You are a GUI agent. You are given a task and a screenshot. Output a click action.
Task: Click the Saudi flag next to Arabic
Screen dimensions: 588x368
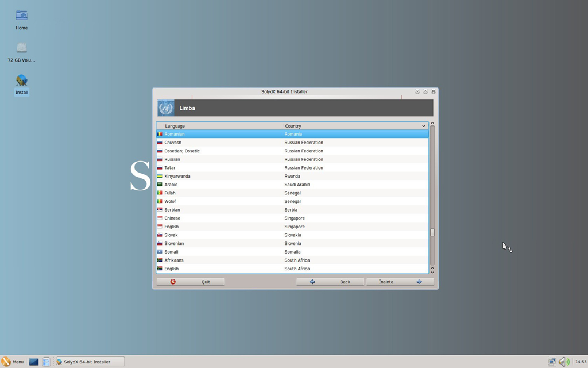(160, 185)
